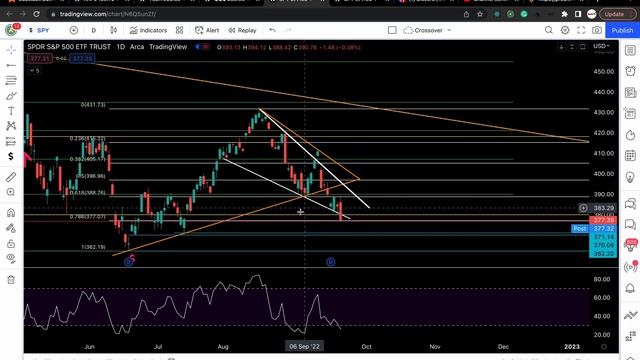
Task: Reload the browser page
Action: pyautogui.click(x=36, y=14)
